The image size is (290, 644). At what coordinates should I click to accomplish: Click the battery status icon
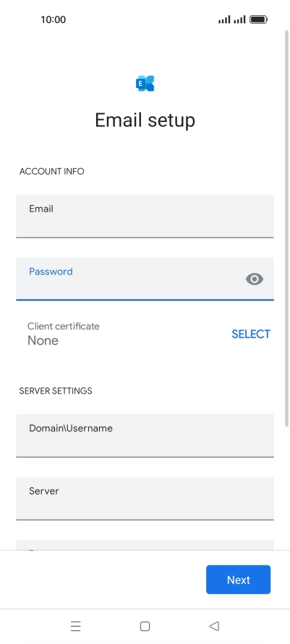(259, 19)
